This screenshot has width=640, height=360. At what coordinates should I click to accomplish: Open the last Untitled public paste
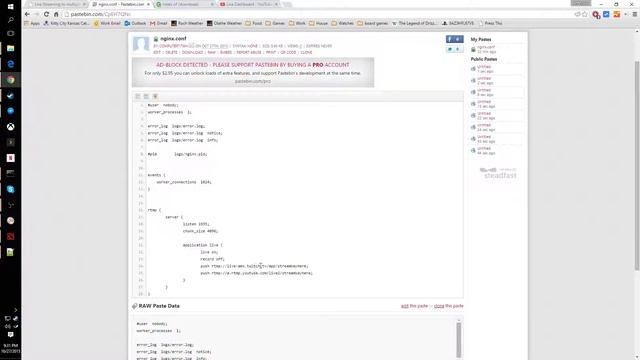484,148
